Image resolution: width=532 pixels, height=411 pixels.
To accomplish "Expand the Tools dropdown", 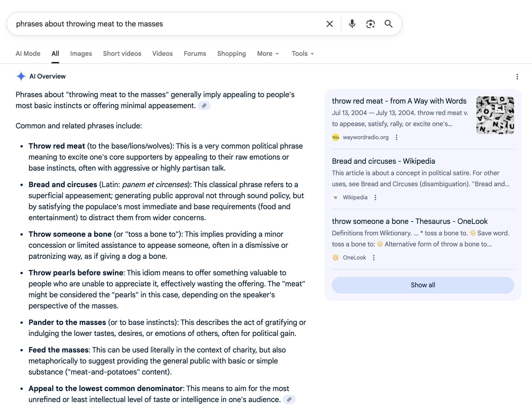I will point(303,53).
